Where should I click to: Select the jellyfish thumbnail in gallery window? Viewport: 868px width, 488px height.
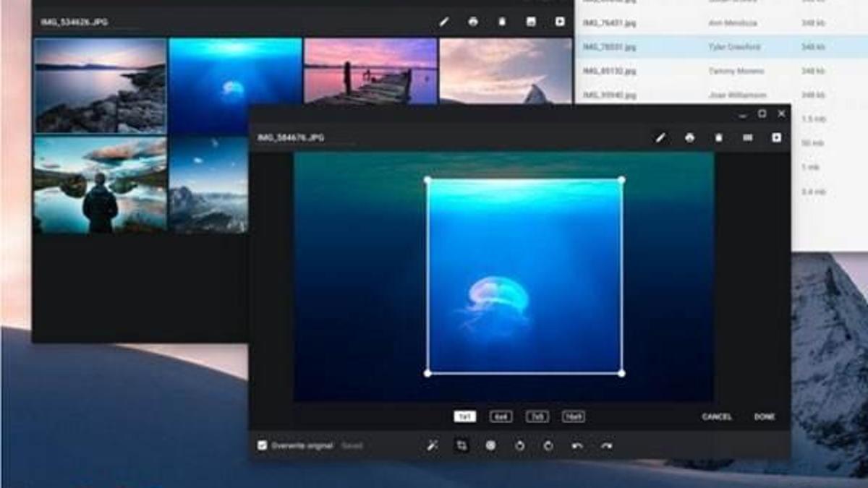coord(235,86)
